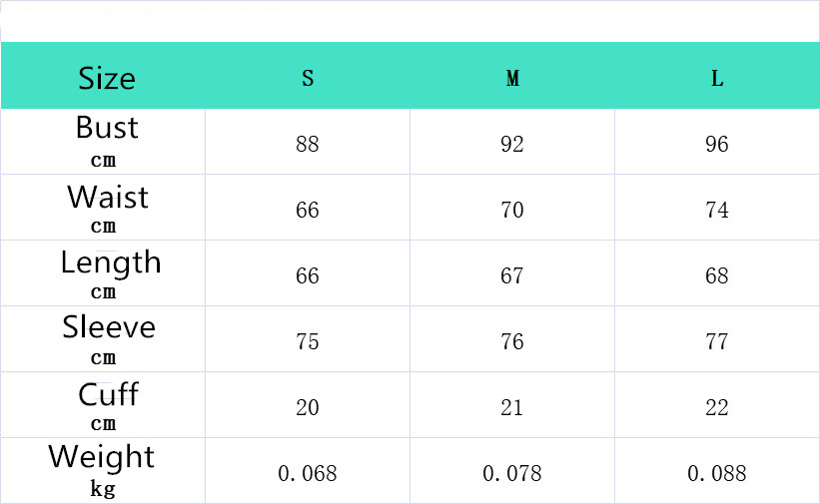Select the Bust value 96 for size L
Viewport: 820px width, 504px height.
[x=717, y=144]
